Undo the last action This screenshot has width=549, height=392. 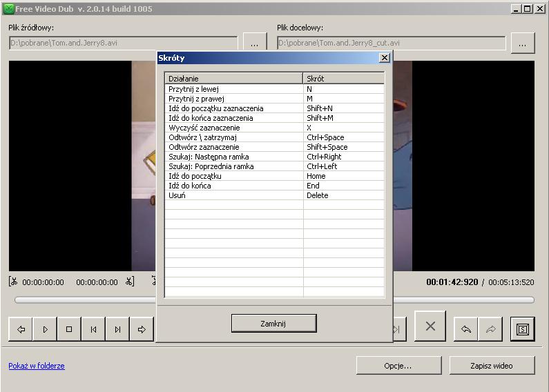tap(466, 329)
